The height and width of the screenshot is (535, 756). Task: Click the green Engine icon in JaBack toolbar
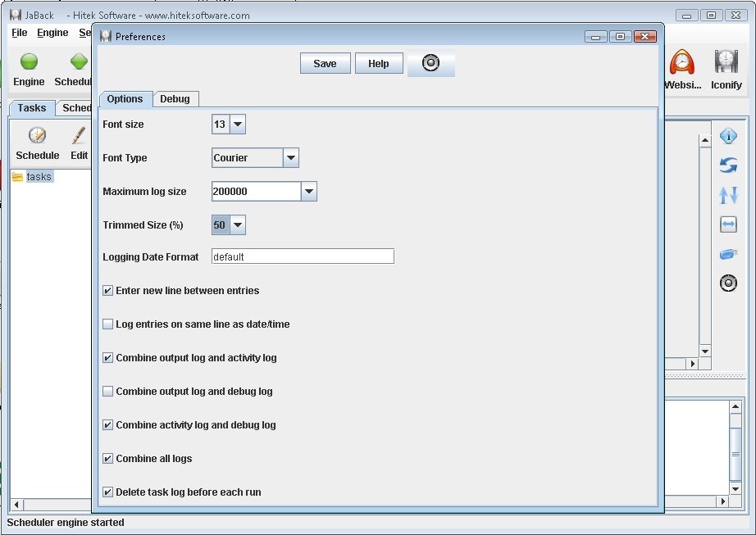[x=29, y=61]
